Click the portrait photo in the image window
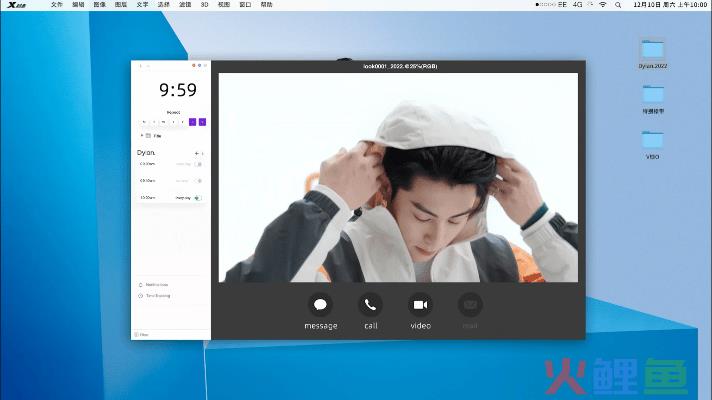The width and height of the screenshot is (712, 400). coord(398,178)
